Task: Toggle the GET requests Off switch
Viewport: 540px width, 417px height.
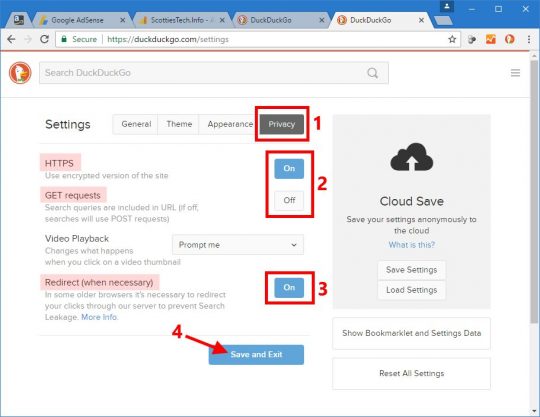Action: tap(289, 200)
